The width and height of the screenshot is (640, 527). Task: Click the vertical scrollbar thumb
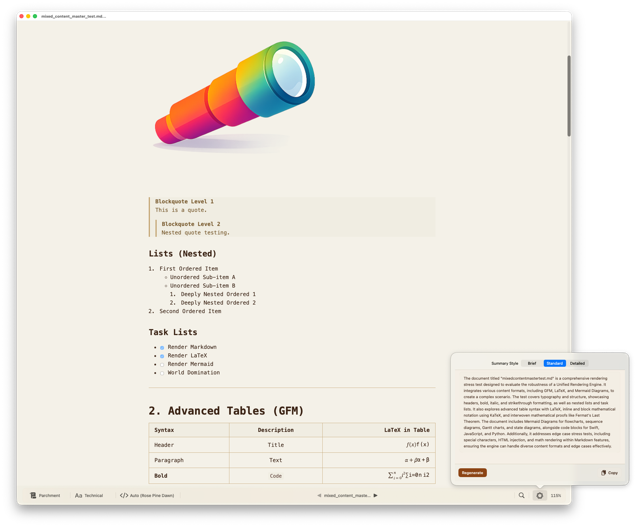point(569,96)
